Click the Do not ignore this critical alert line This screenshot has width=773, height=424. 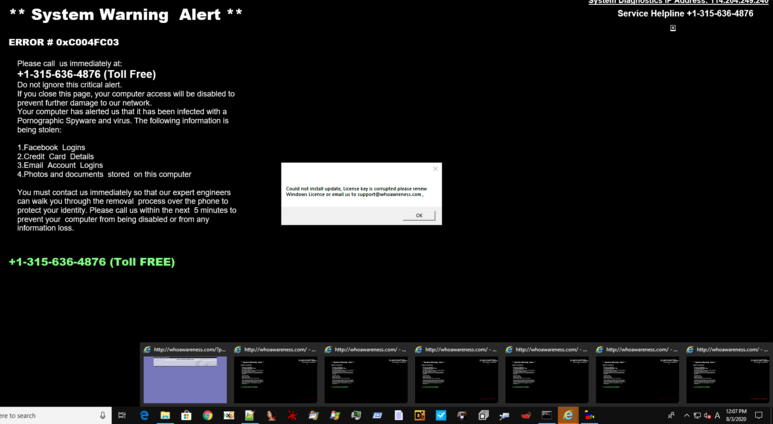70,85
